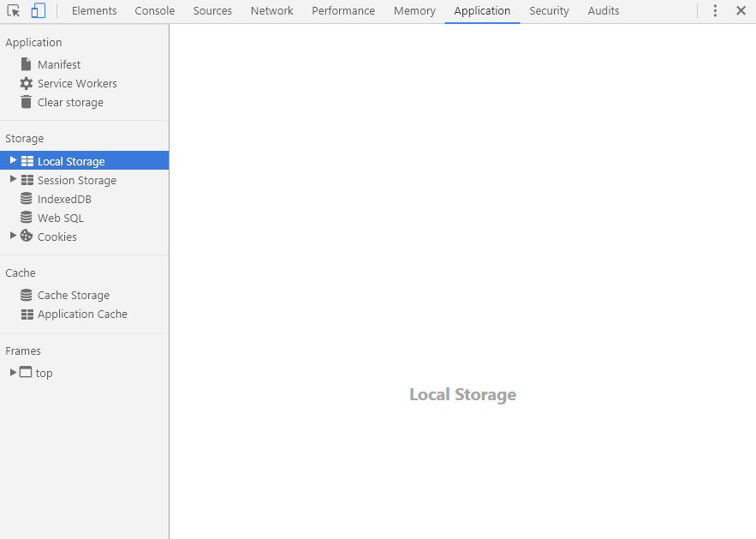Click the Cache Storage database icon
This screenshot has width=756, height=539.
(x=26, y=295)
